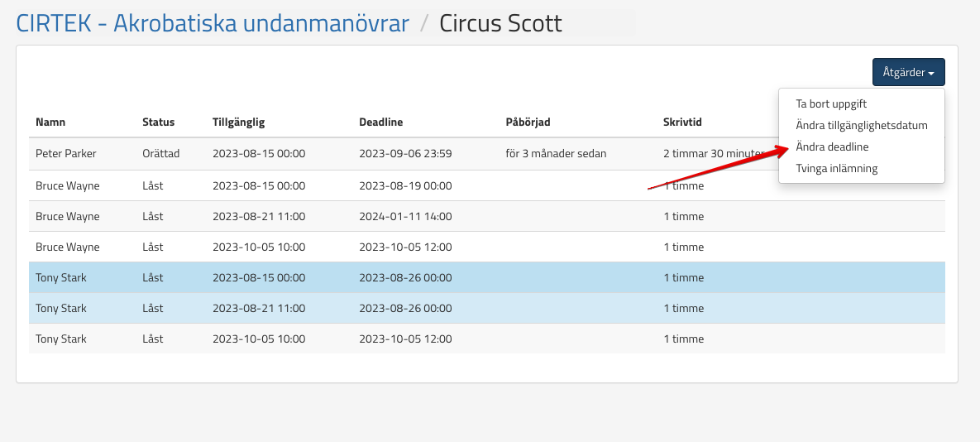Screen dimensions: 980x442
Task: Click the 'Påbörjad' column header
Action: tap(528, 122)
